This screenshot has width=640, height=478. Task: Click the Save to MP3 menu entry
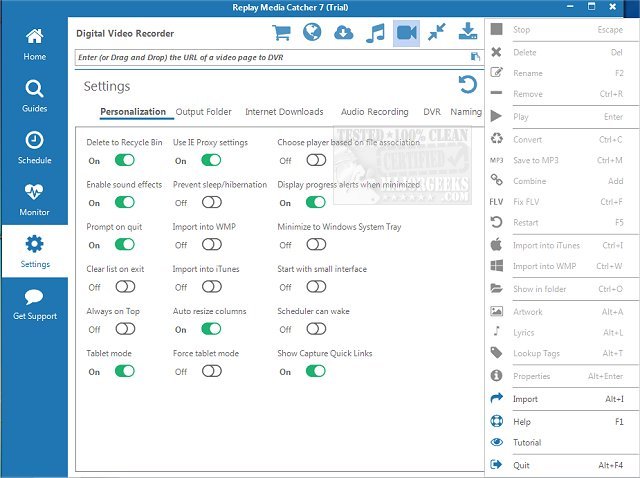click(x=562, y=160)
